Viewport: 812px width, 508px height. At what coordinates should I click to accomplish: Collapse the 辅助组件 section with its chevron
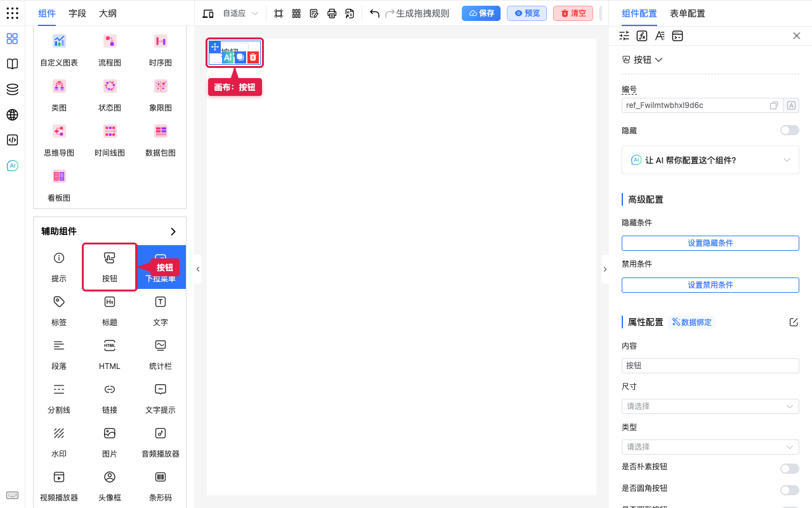click(173, 232)
